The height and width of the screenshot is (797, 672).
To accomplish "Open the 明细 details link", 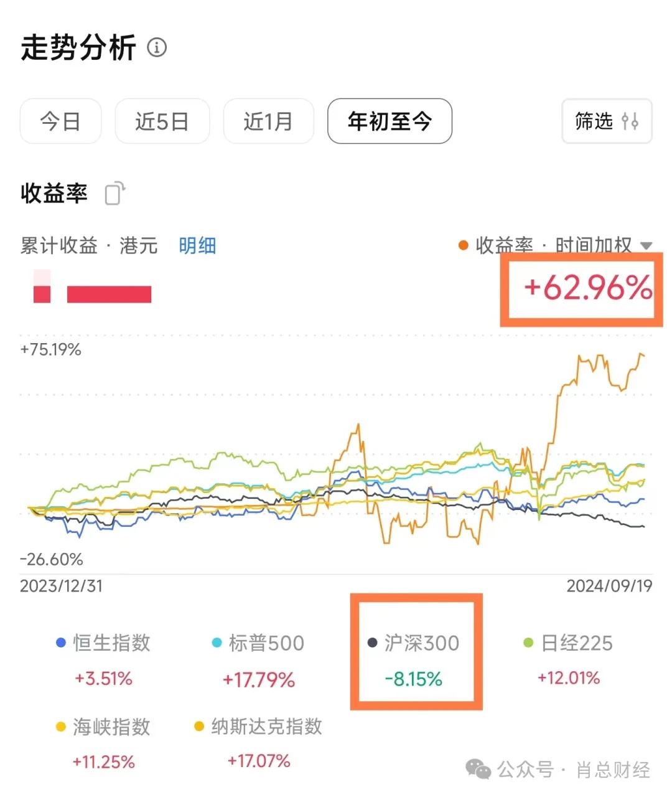I will 197,246.
